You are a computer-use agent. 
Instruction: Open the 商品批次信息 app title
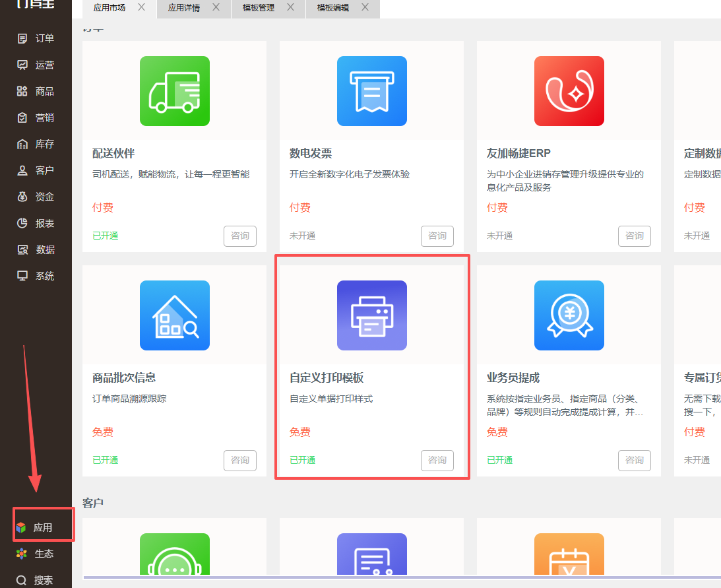(x=124, y=377)
